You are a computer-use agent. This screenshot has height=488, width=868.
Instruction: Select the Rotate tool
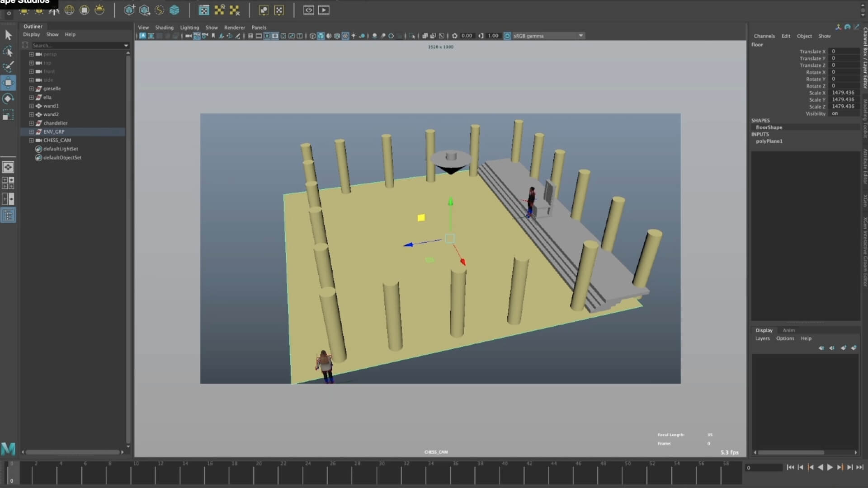[8, 99]
